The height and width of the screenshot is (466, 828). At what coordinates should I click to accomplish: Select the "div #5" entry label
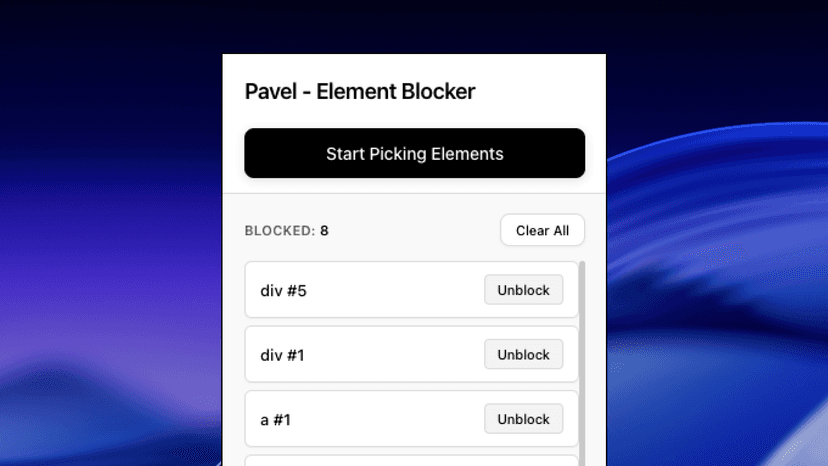(x=281, y=291)
